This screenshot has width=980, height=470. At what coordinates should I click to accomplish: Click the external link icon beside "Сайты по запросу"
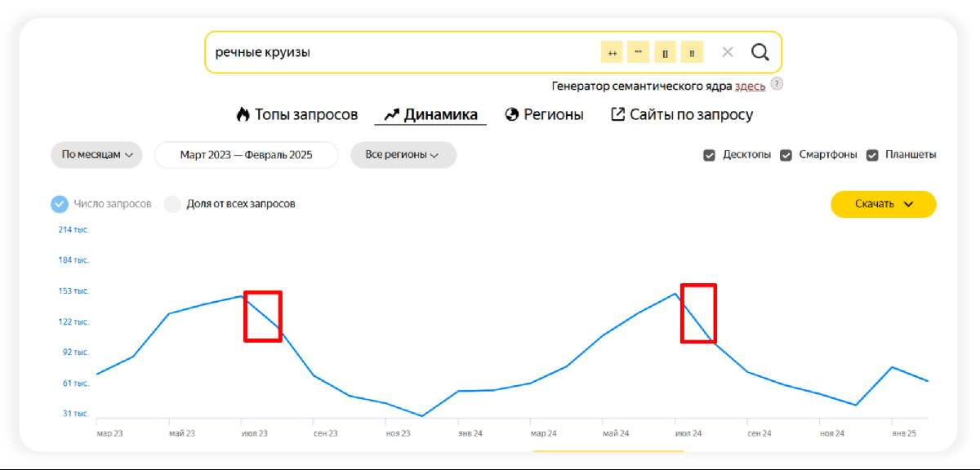(x=617, y=114)
